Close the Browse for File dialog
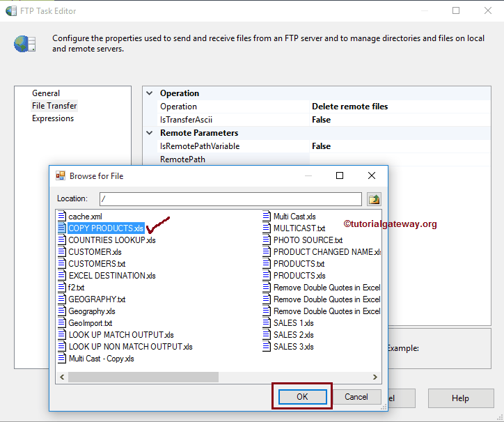The height and width of the screenshot is (422, 504). click(x=372, y=175)
